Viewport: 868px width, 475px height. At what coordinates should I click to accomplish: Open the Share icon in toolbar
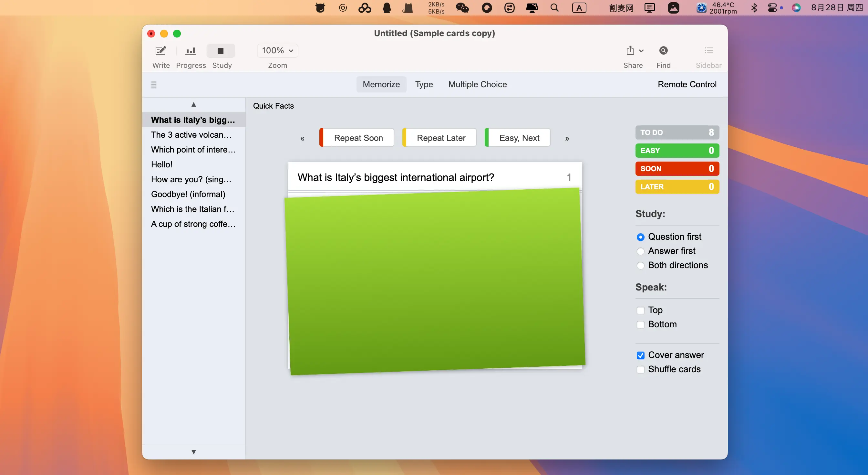point(630,50)
